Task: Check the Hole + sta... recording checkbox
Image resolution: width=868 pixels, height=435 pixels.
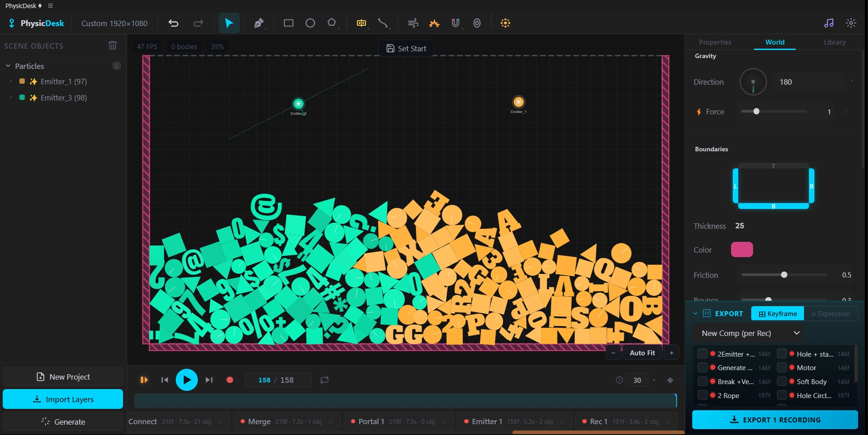Action: (782, 354)
